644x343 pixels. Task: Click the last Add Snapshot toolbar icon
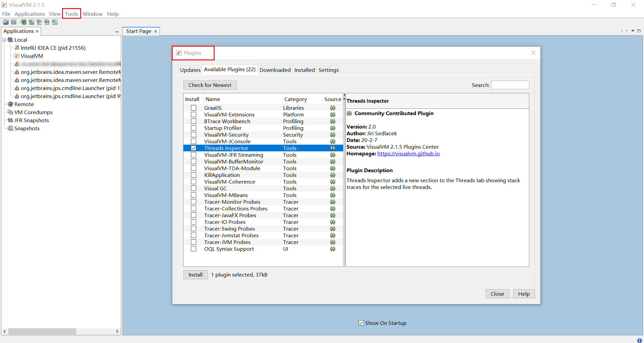[55, 22]
